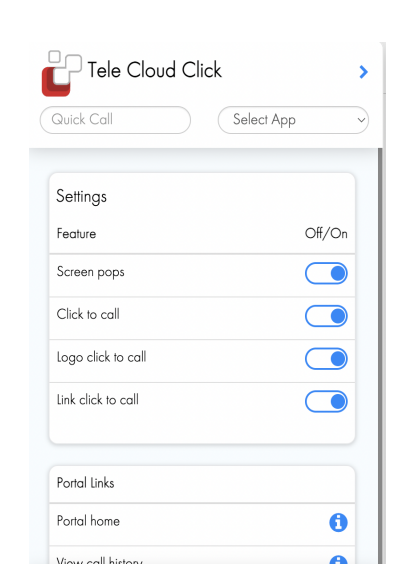Click into the Quick Call field
The height and width of the screenshot is (582, 417).
point(115,120)
